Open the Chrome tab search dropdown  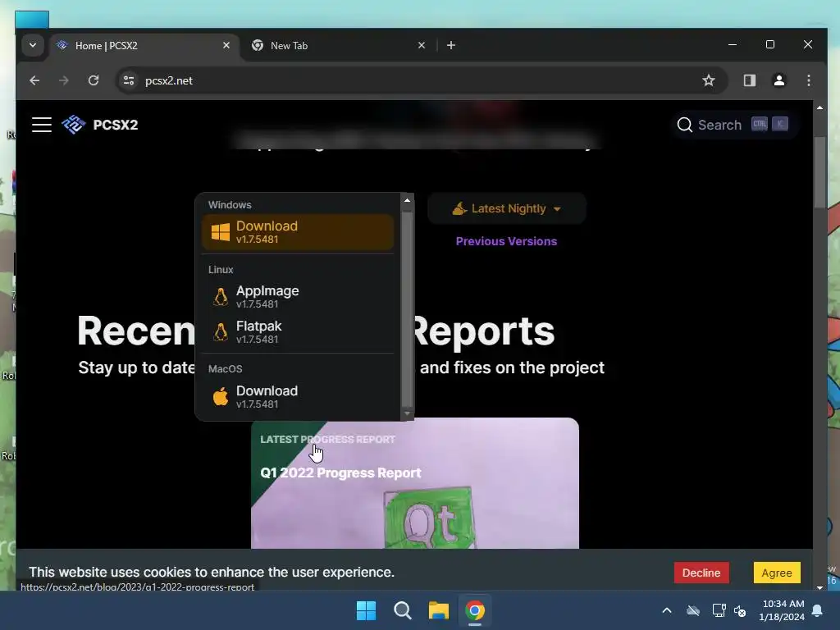(33, 45)
